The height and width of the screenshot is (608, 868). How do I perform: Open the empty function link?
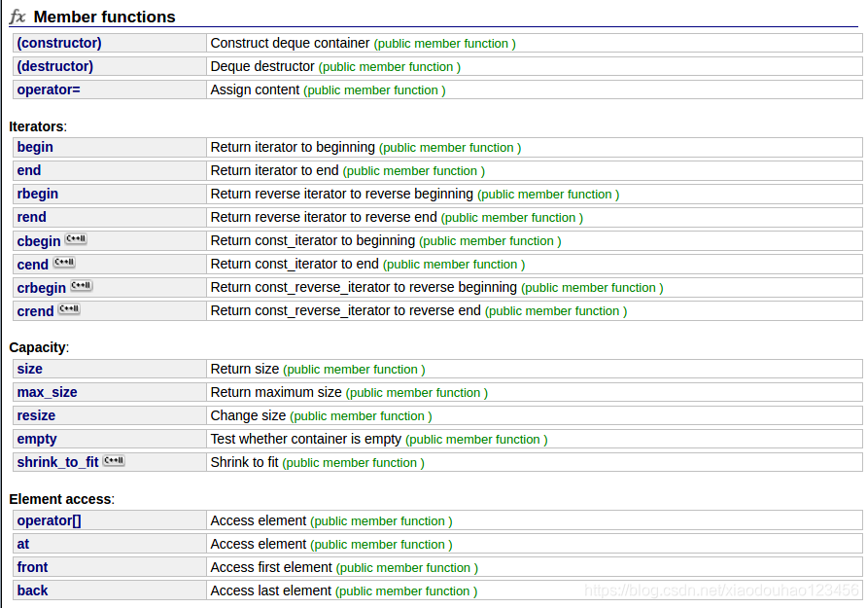37,439
